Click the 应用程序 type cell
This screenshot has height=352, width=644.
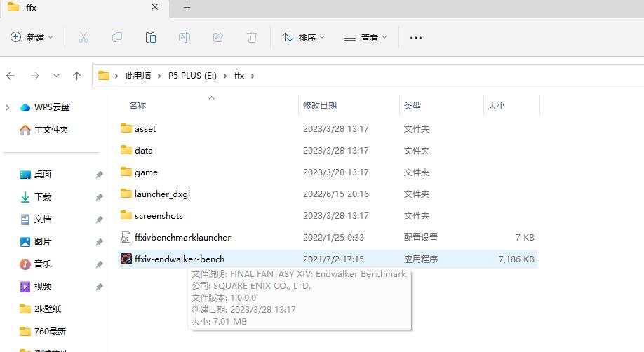pyautogui.click(x=421, y=259)
